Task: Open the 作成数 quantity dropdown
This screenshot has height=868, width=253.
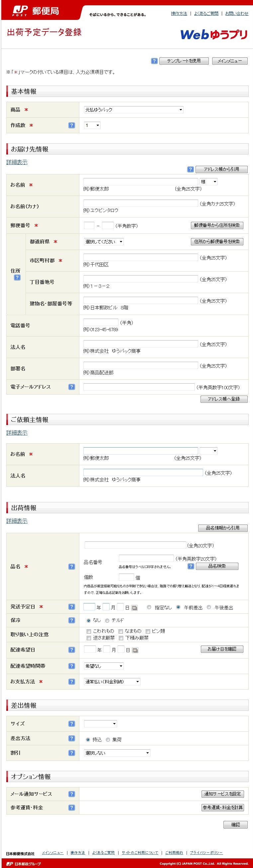Action: coord(92,125)
